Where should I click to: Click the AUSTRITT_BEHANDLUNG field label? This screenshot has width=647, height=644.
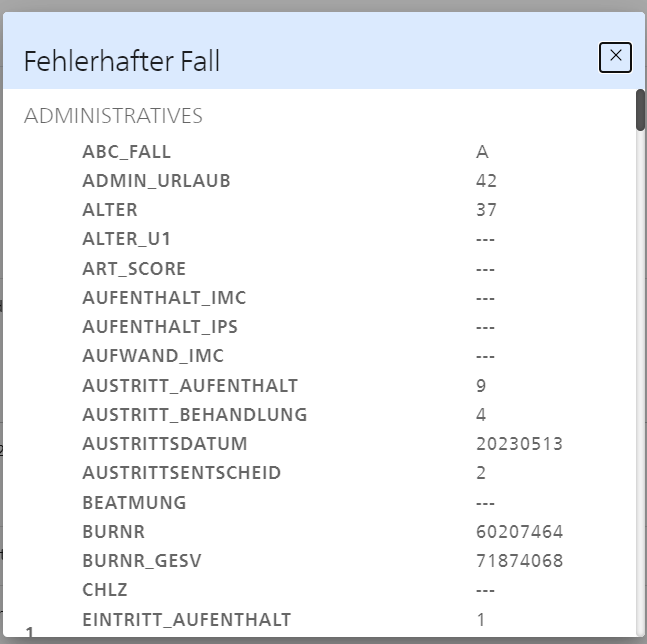click(x=195, y=415)
